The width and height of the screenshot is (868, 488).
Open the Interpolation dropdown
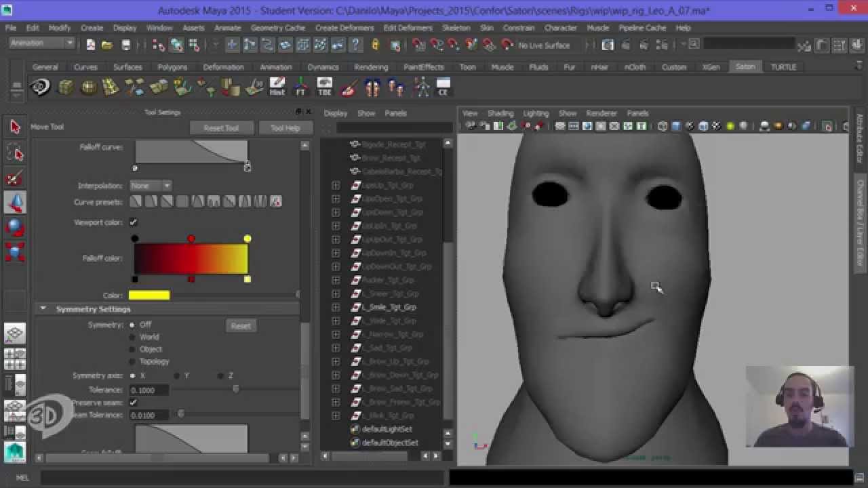(x=151, y=186)
